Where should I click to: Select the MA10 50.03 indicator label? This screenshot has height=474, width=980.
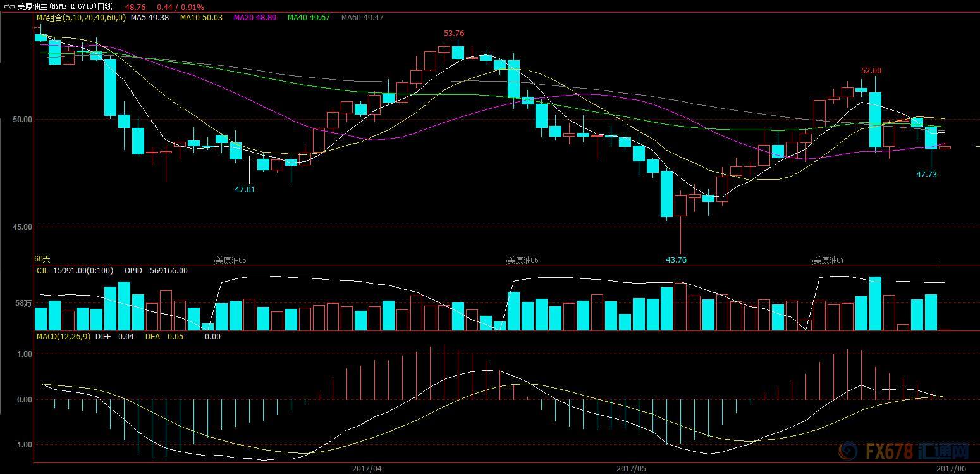[201, 18]
